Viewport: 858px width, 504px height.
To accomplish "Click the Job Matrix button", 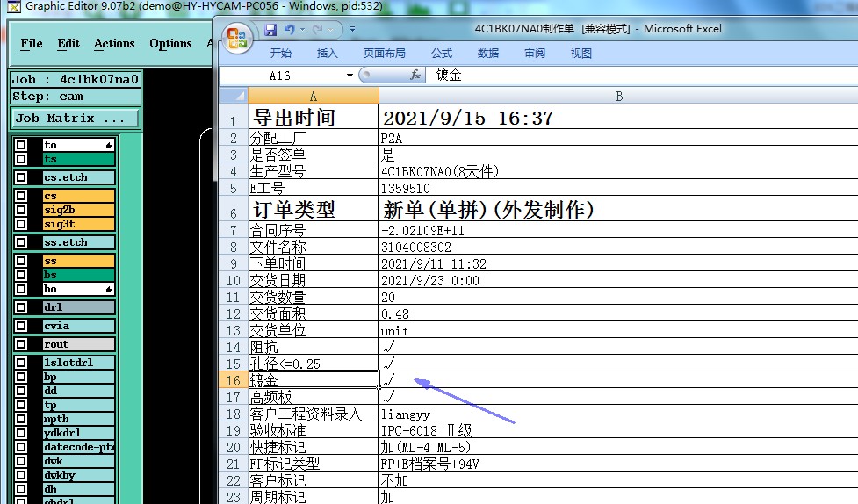I will pyautogui.click(x=75, y=119).
